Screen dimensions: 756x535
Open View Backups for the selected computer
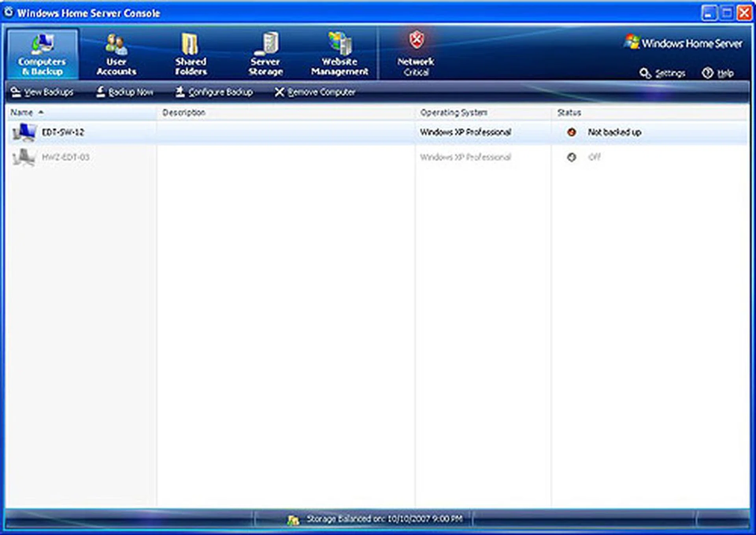pos(43,92)
